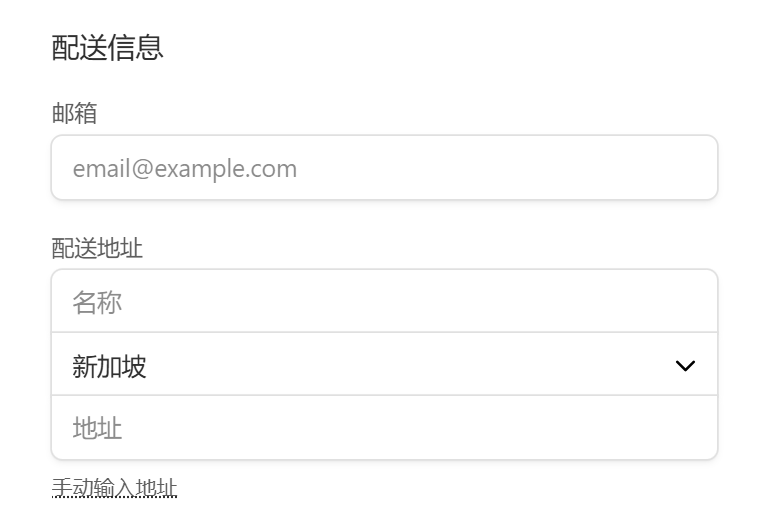The height and width of the screenshot is (526, 771).
Task: Click the 配送信息 heading
Action: pos(107,47)
